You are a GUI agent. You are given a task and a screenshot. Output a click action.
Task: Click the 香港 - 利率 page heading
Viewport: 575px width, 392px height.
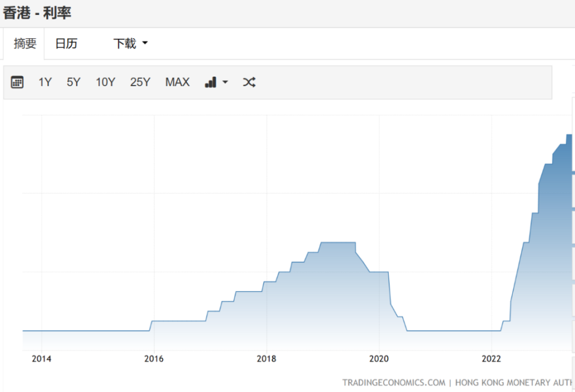[x=37, y=13]
